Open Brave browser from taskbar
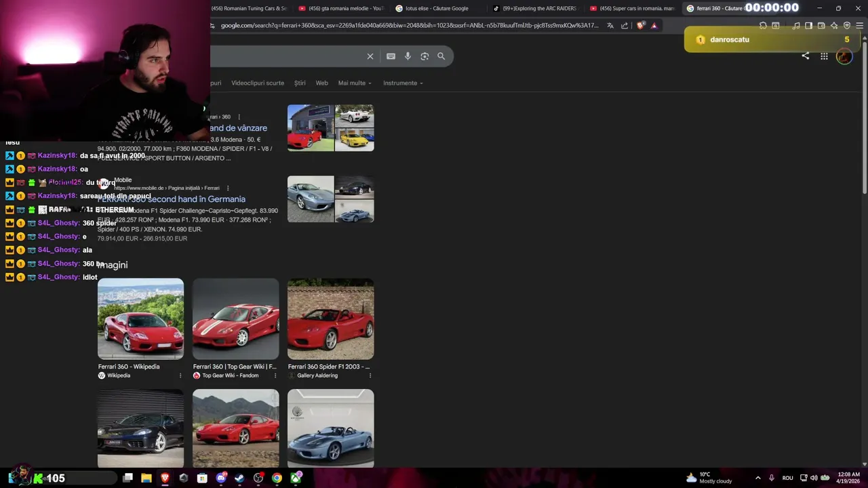This screenshot has width=868, height=488. click(165, 478)
